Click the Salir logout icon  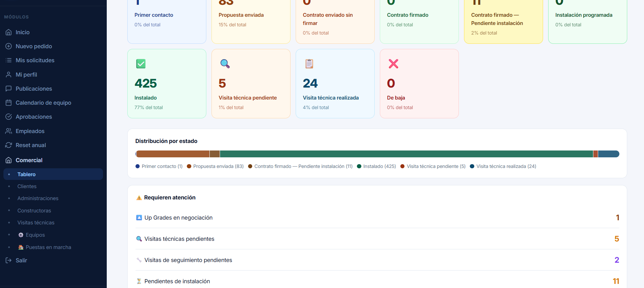9,260
